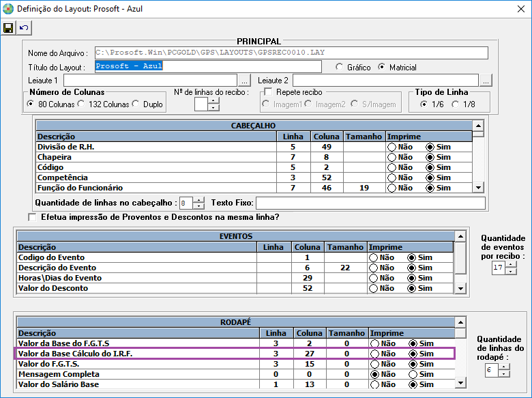Increase quantidade de linhas no cabeçalho
532x398 pixels.
click(x=199, y=199)
